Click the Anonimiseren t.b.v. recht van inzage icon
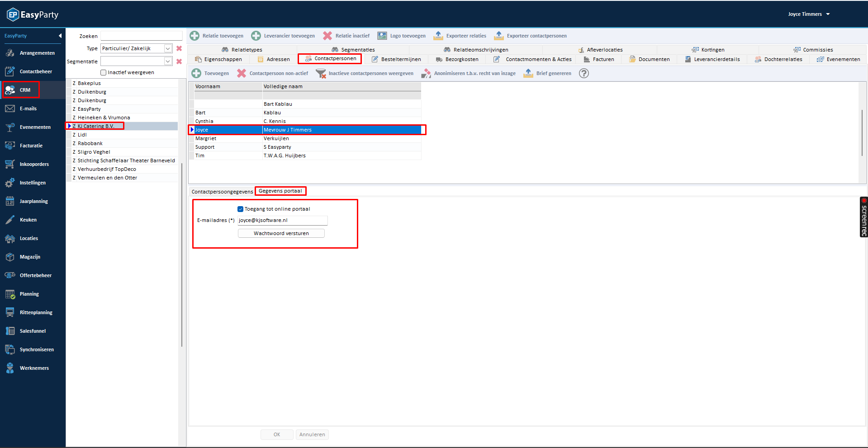 (x=426, y=73)
